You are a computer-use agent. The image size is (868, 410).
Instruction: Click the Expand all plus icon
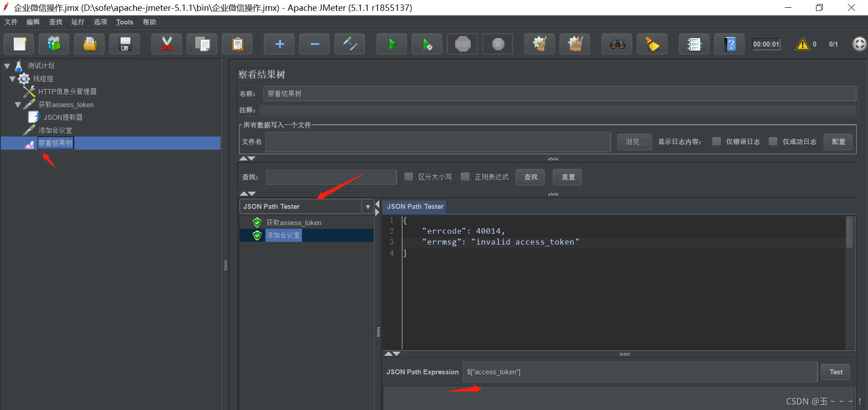coord(279,44)
